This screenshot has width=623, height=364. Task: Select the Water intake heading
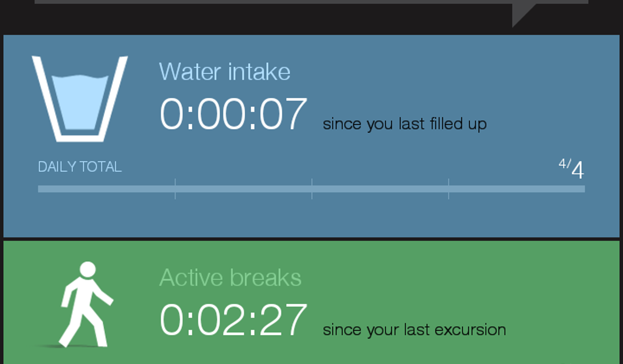pos(225,72)
